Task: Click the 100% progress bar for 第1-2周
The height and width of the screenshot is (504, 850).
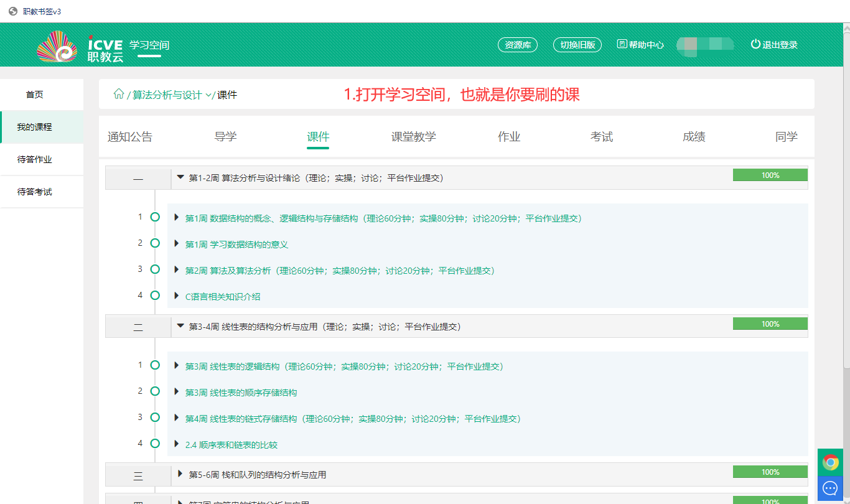Action: (x=770, y=175)
